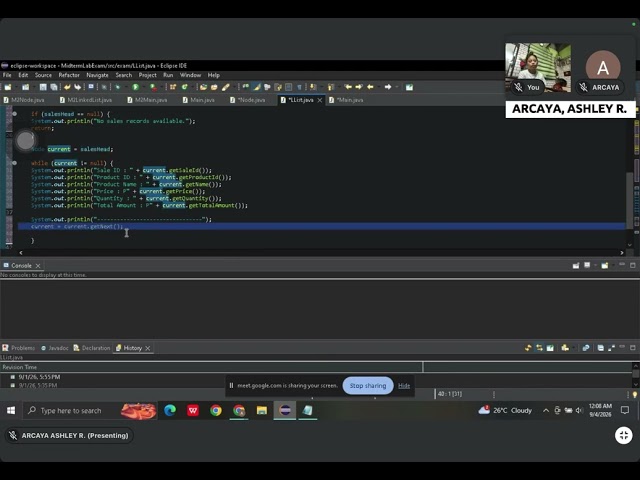Toggle Link with Editor in History view

point(539,348)
